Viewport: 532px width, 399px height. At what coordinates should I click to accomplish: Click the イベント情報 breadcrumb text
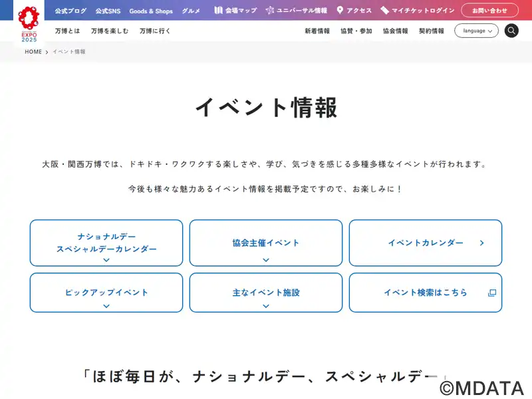coord(69,52)
